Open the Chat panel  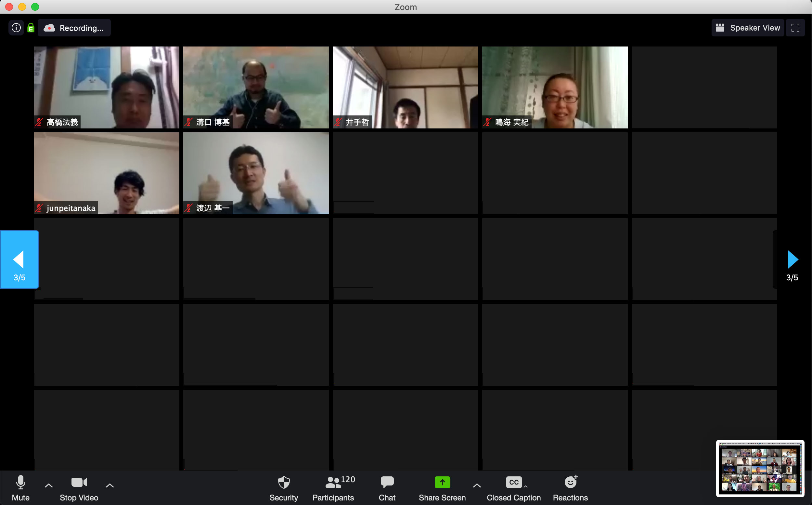[x=387, y=488]
